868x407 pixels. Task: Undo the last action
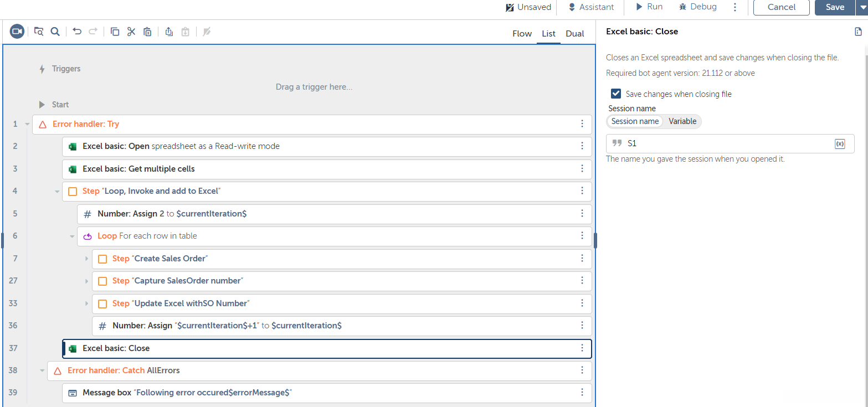pyautogui.click(x=77, y=32)
